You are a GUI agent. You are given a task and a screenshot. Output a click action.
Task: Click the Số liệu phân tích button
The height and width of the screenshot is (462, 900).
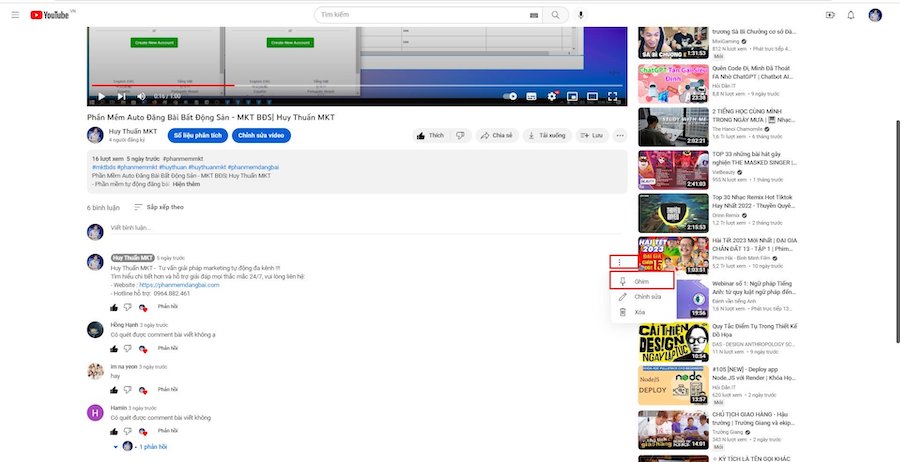pyautogui.click(x=198, y=135)
